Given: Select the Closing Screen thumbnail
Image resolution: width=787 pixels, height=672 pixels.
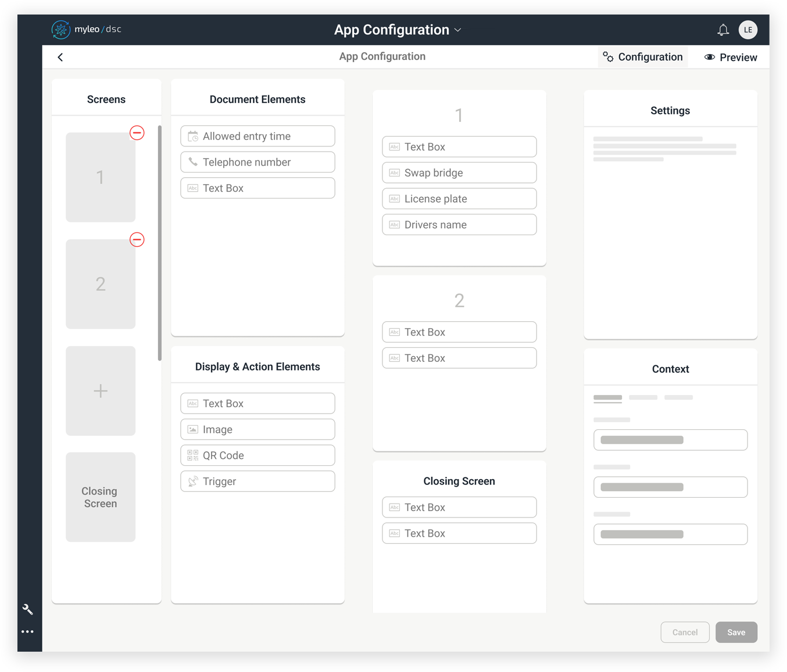Looking at the screenshot, I should coord(101,497).
